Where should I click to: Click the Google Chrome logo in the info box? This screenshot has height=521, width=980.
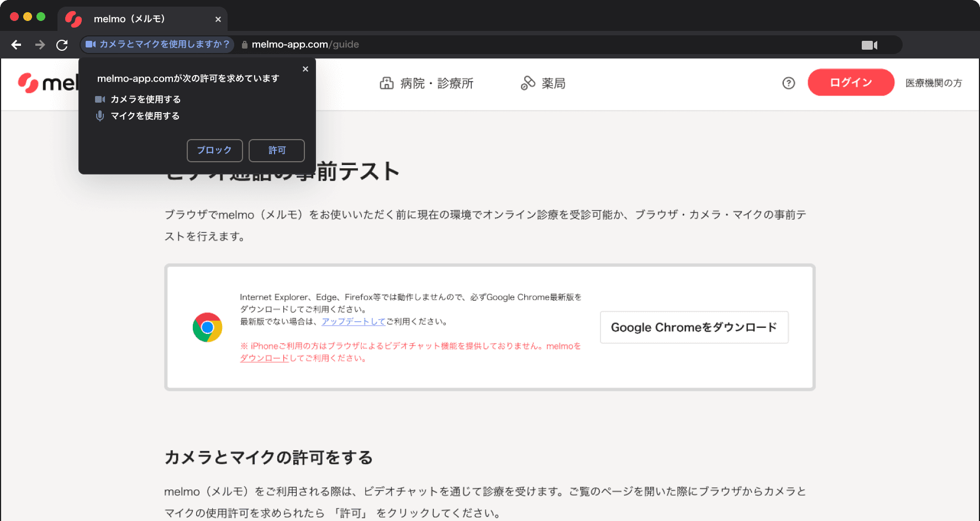[207, 327]
